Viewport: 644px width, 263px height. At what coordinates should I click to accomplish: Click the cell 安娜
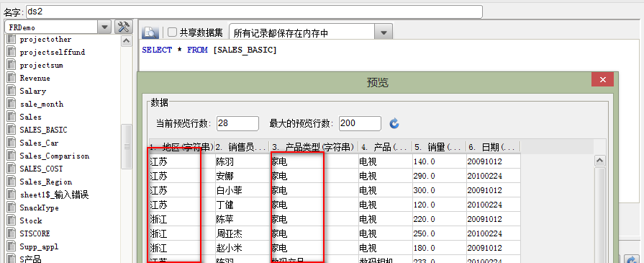(242, 176)
